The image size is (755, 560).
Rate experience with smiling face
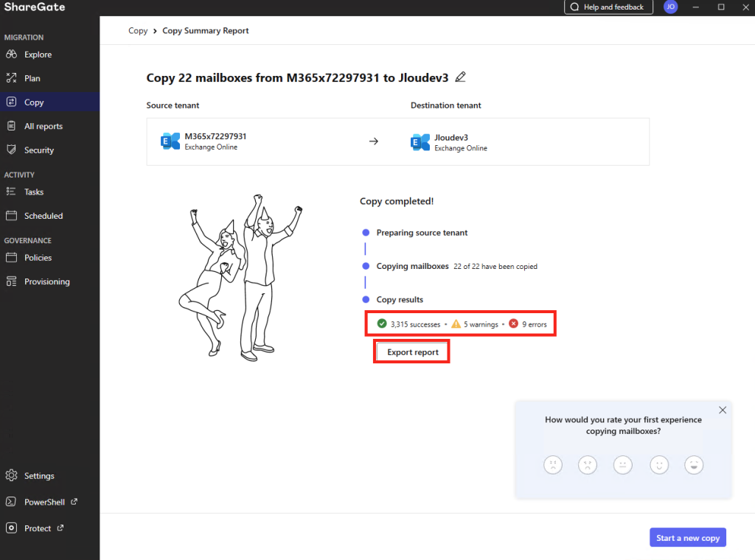coord(659,465)
